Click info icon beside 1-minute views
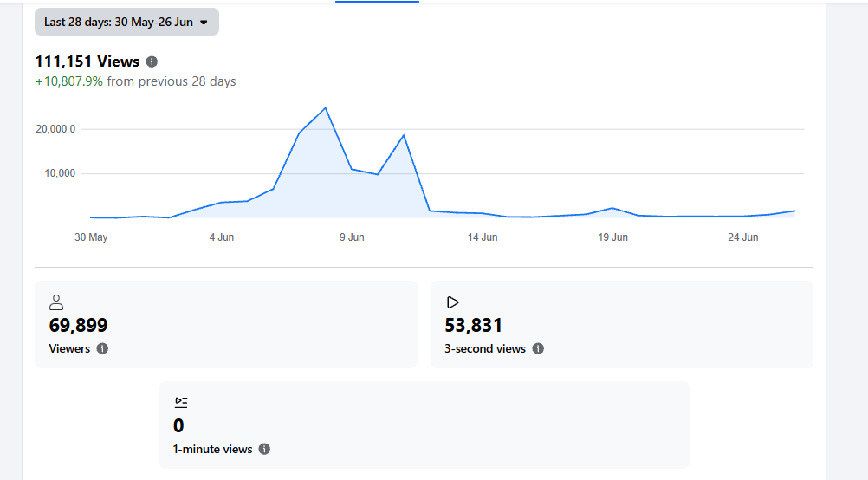The width and height of the screenshot is (868, 480). [264, 449]
